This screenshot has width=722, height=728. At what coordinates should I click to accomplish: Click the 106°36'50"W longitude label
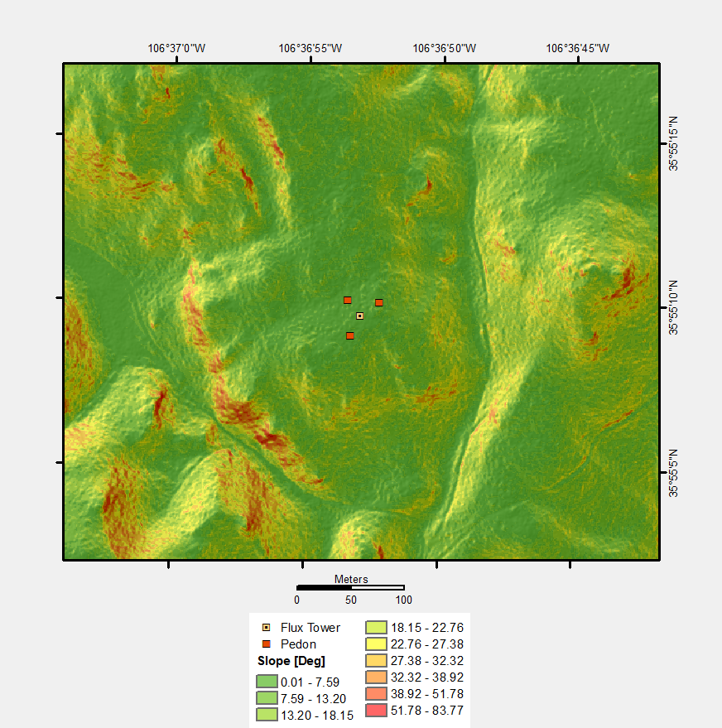[444, 48]
